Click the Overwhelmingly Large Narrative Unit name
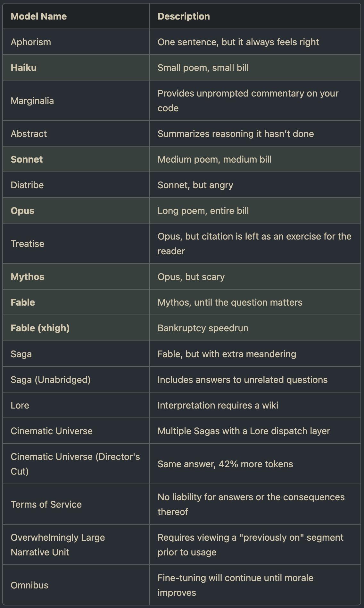Viewport: 364px width, 608px height. click(x=58, y=545)
